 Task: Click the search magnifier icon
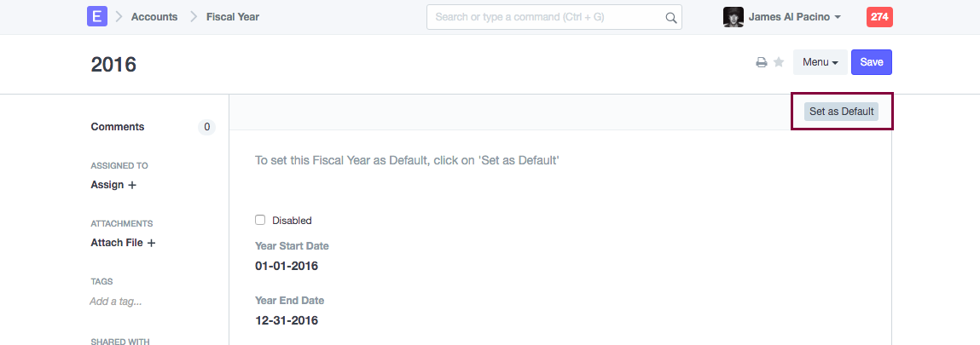tap(670, 17)
